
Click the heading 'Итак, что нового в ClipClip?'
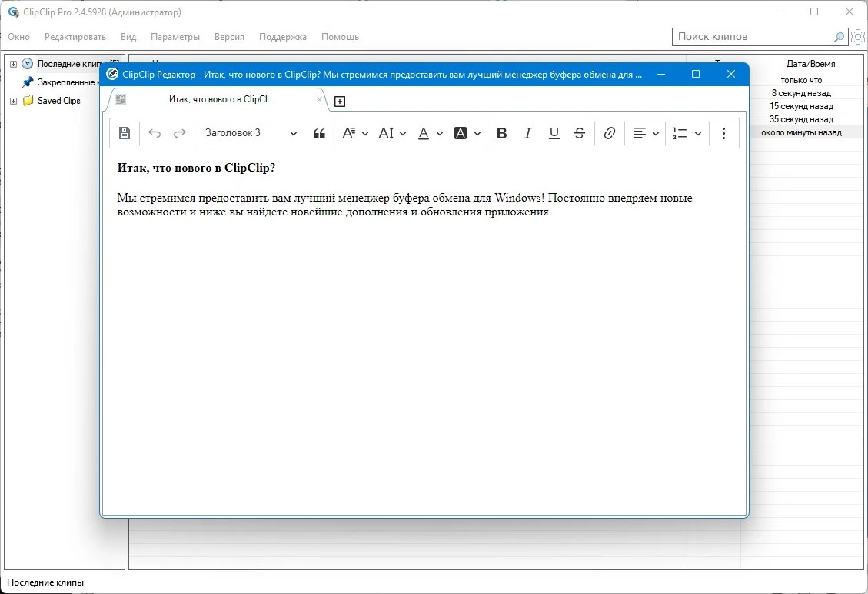tap(196, 168)
